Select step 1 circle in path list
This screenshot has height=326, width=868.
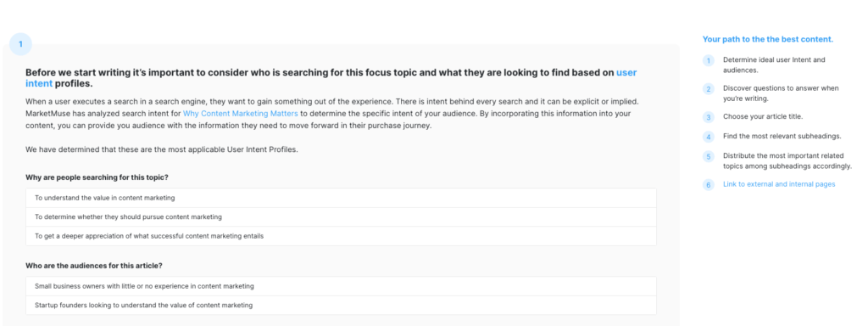709,61
